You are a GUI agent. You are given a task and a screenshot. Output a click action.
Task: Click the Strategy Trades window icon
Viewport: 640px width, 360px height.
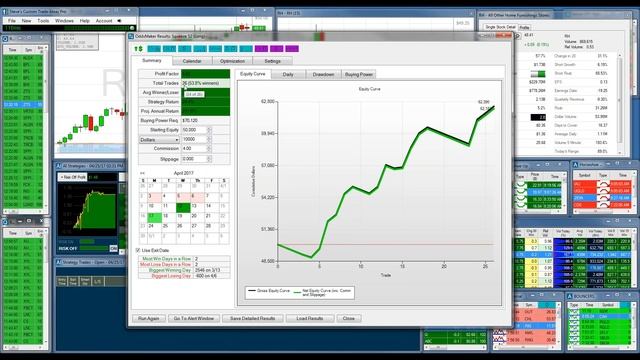[59, 262]
